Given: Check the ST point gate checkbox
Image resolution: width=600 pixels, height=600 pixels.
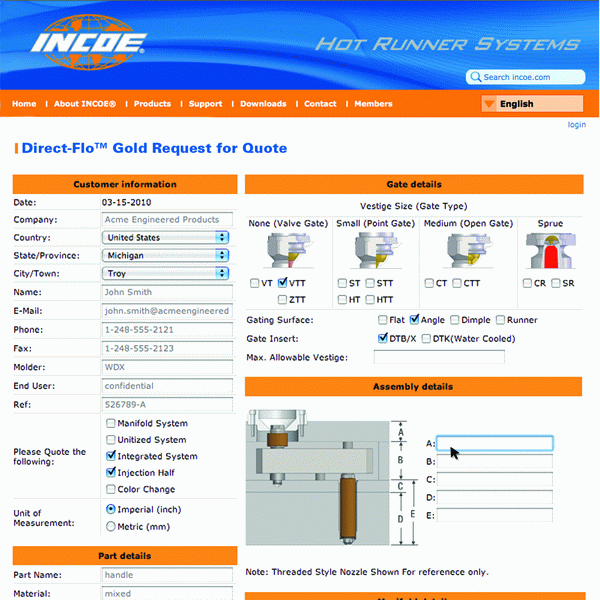Looking at the screenshot, I should [x=342, y=283].
